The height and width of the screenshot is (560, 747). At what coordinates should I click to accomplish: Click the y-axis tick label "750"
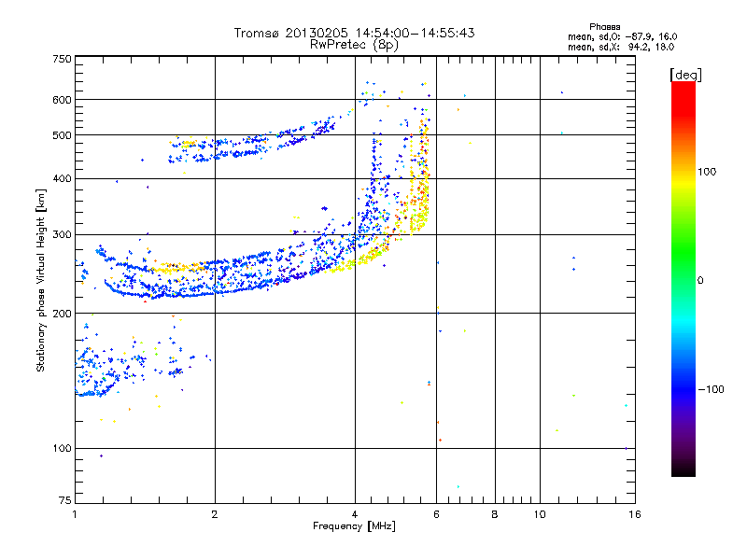pos(63,59)
